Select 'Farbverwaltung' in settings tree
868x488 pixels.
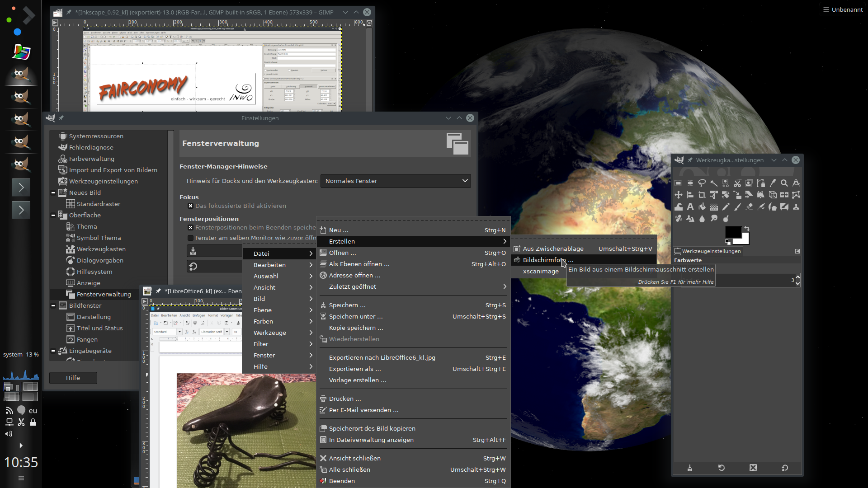[92, 159]
